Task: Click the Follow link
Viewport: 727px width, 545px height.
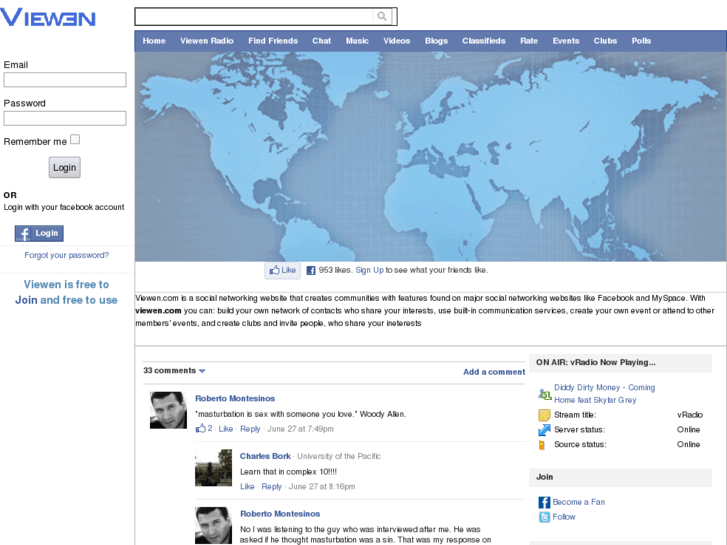Action: (x=564, y=517)
